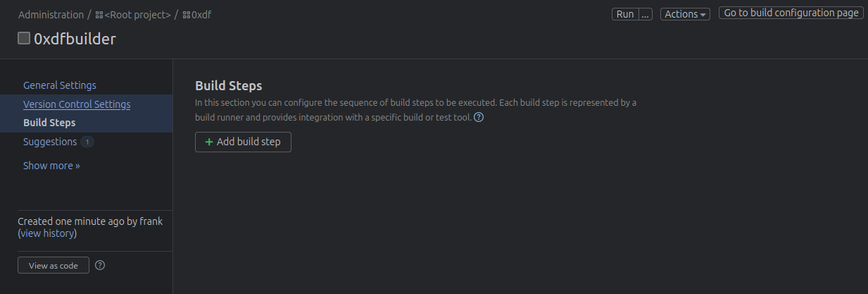Open the Suggestions section
The height and width of the screenshot is (294, 868).
(50, 142)
